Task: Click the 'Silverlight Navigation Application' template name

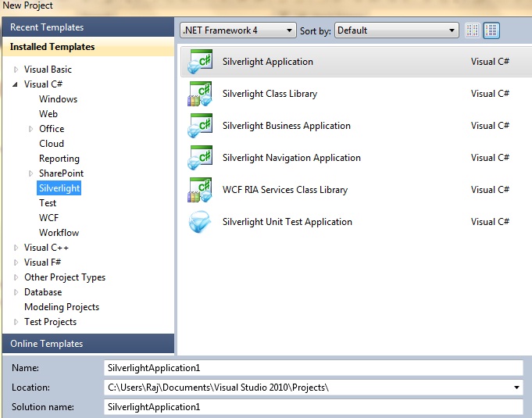Action: click(291, 158)
